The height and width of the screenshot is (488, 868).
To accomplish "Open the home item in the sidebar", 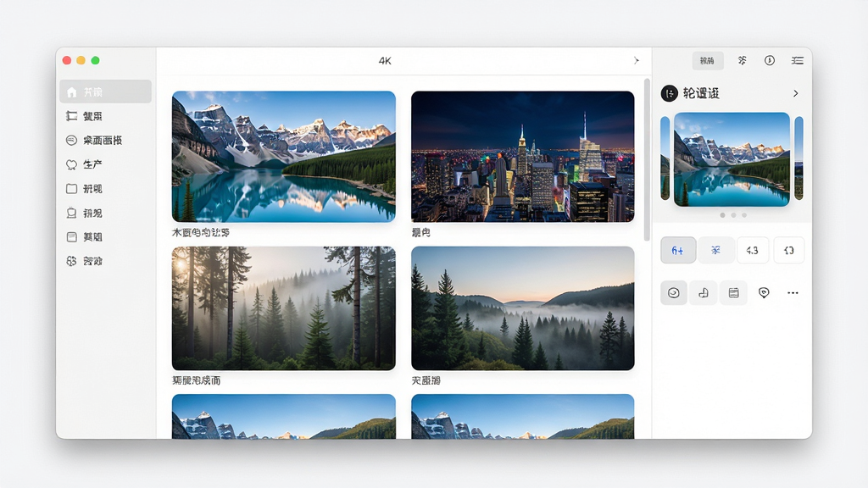I will point(105,91).
